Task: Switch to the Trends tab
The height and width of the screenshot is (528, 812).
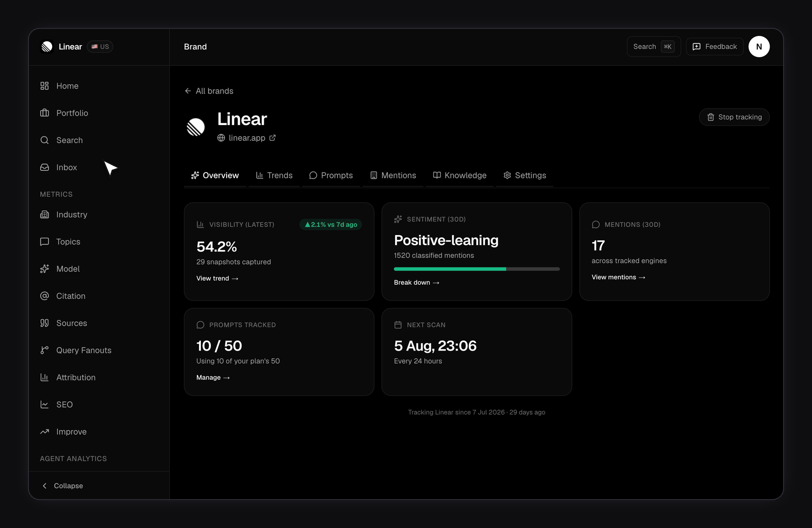Action: pyautogui.click(x=274, y=175)
